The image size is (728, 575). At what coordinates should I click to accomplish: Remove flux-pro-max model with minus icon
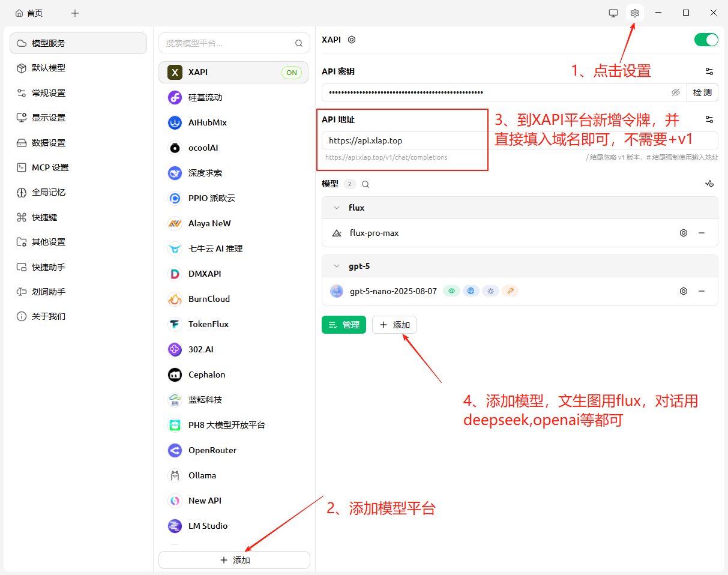pyautogui.click(x=702, y=233)
